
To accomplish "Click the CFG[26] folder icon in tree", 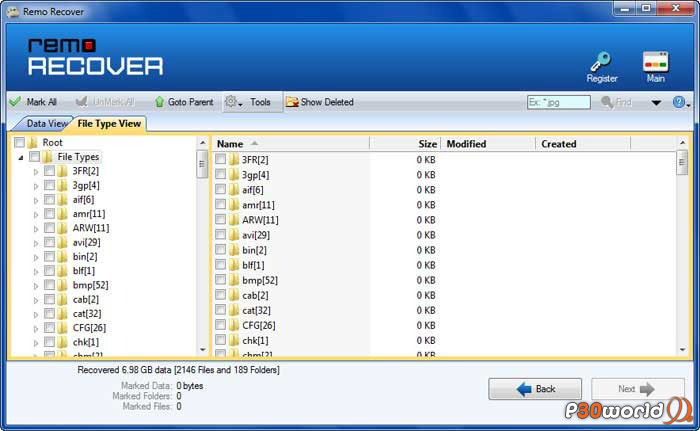I will 62,328.
